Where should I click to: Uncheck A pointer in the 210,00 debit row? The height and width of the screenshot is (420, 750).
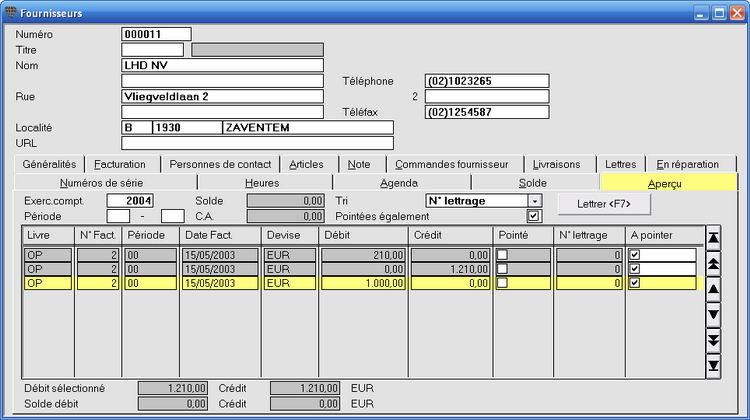(635, 255)
